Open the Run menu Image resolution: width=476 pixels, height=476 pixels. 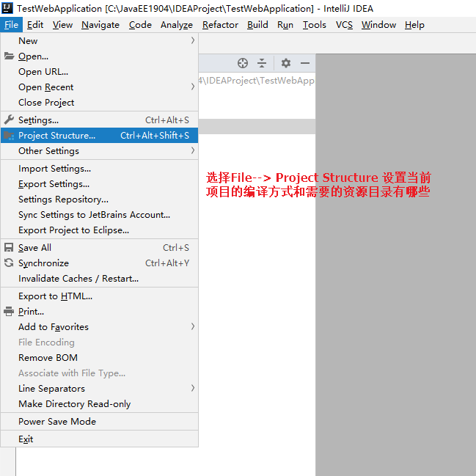[x=285, y=25]
